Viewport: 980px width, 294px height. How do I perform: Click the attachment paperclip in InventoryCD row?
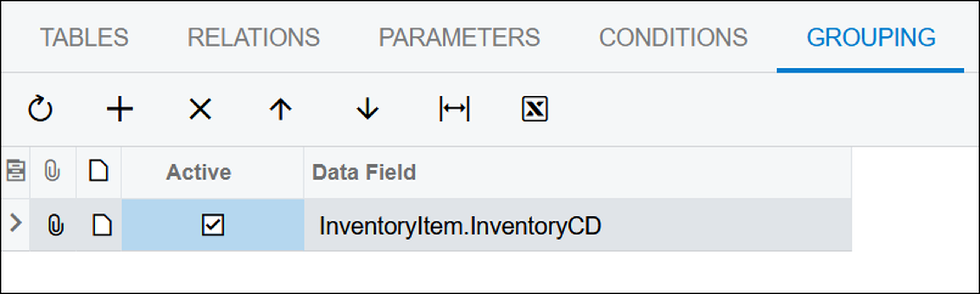click(56, 225)
